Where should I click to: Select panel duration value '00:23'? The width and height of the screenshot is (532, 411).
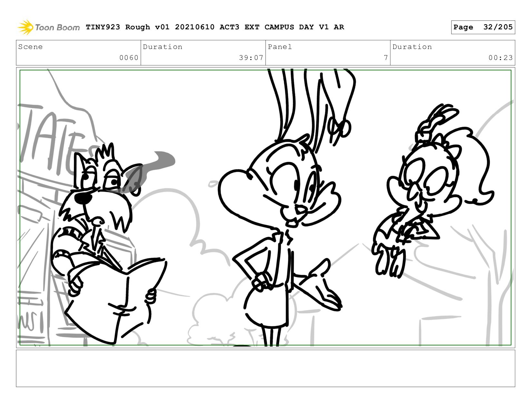pyautogui.click(x=500, y=58)
